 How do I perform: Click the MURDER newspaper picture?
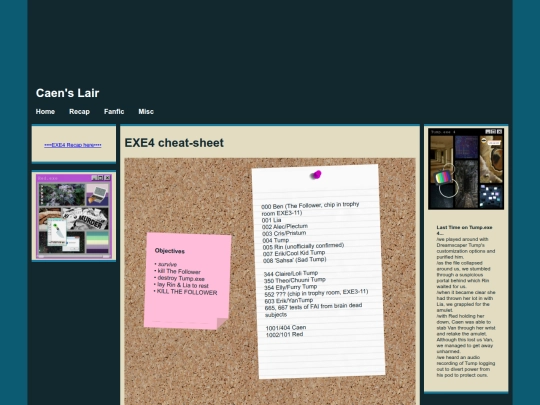coord(87,219)
